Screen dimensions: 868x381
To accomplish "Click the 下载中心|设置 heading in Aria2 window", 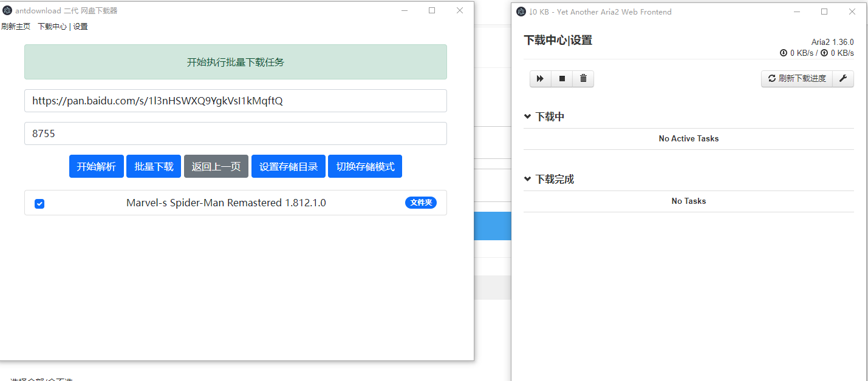I will coord(558,40).
